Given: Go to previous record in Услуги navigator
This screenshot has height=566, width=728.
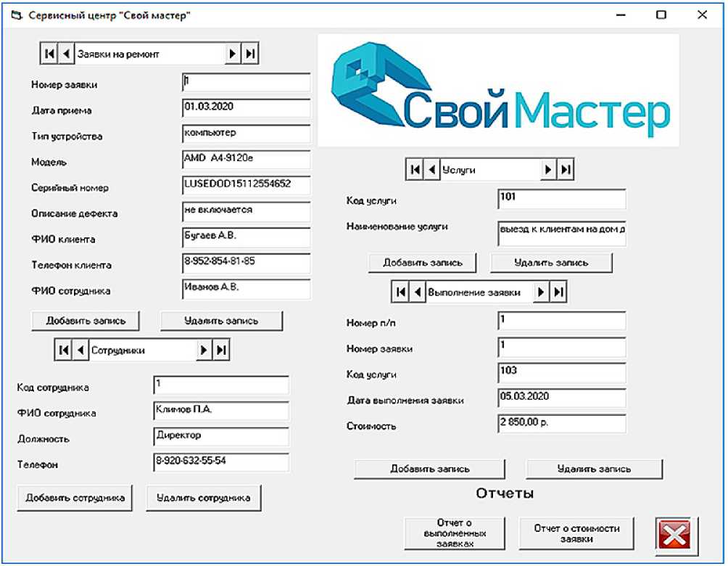Looking at the screenshot, I should (x=431, y=170).
